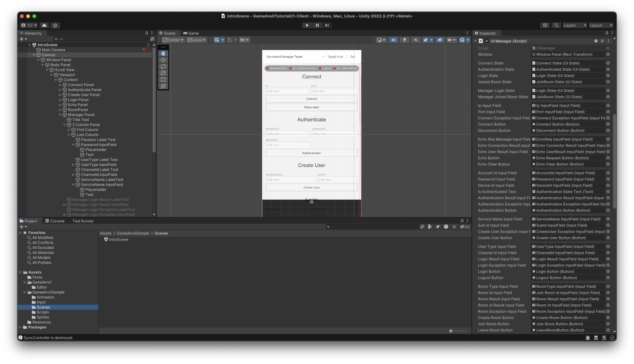Collapse the Manager Panel tree item
The width and height of the screenshot is (634, 364).
point(60,115)
